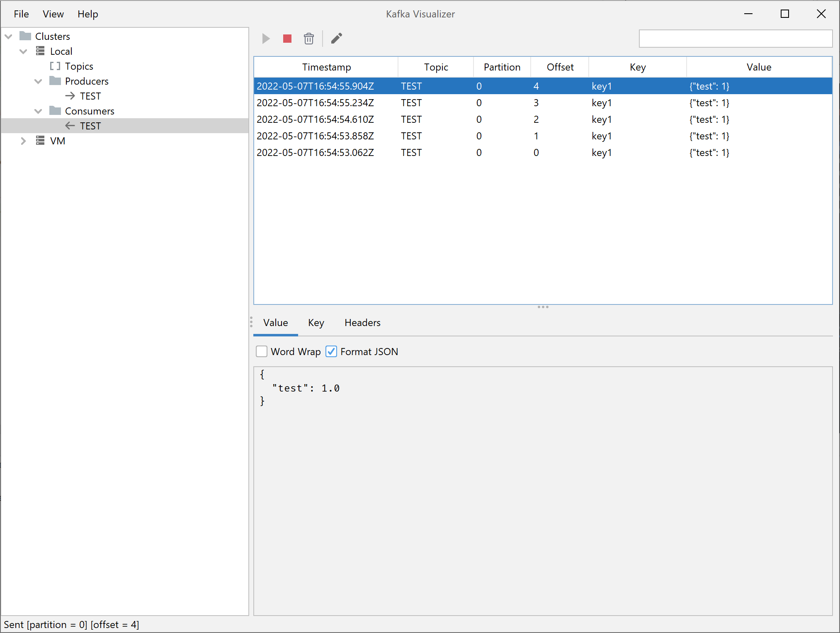This screenshot has width=840, height=633.
Task: Open the TEST producer with right arrow
Action: click(x=70, y=96)
